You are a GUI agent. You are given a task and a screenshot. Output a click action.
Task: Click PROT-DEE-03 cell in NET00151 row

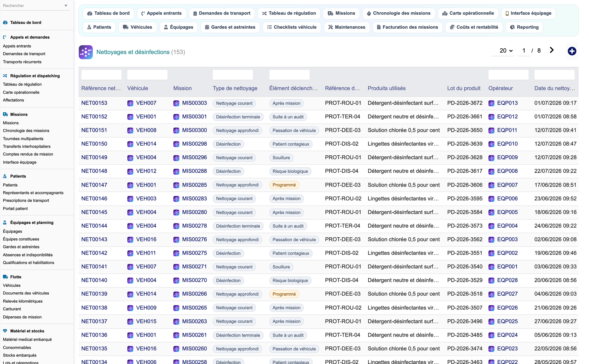tap(343, 130)
